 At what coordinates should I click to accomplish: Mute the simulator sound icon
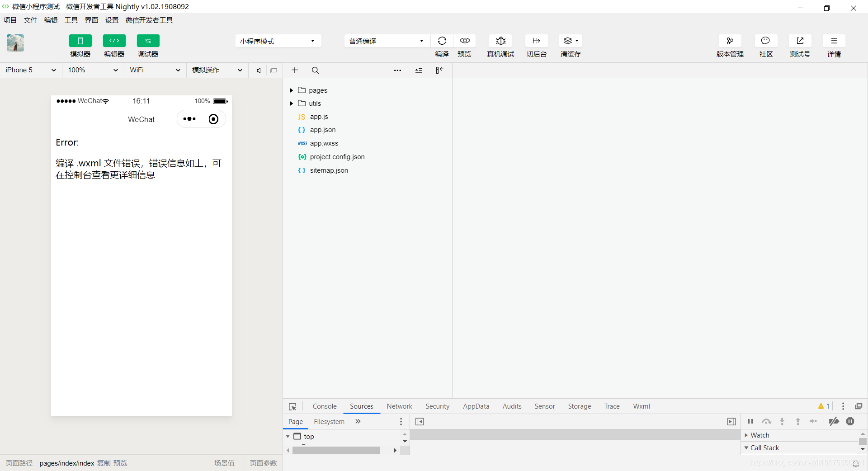[259, 71]
